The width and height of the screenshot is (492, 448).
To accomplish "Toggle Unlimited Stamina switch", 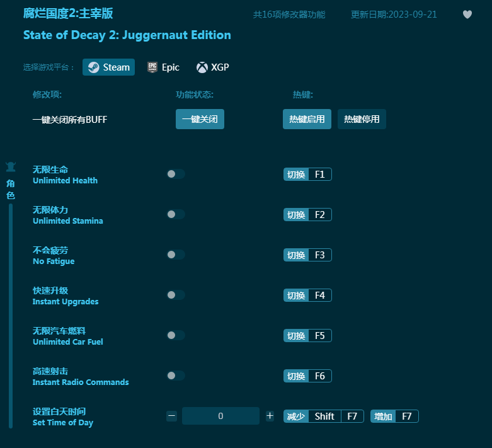I will point(176,214).
